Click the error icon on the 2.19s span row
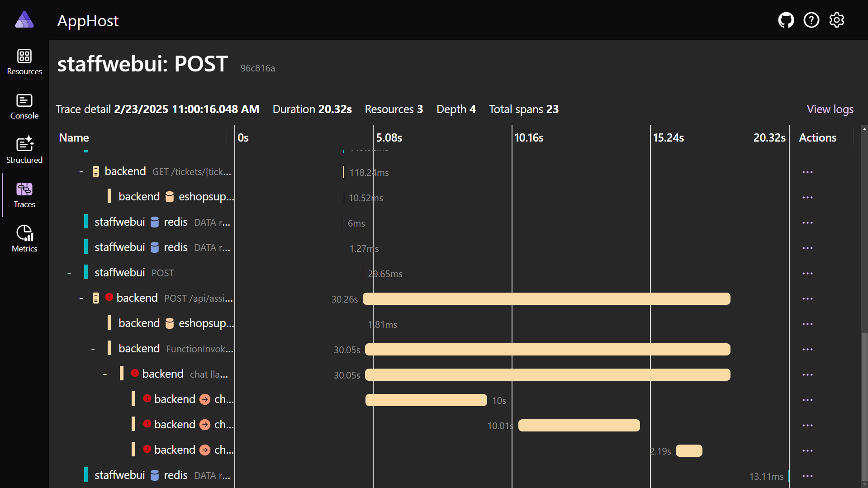Image resolution: width=868 pixels, height=488 pixels. [147, 449]
